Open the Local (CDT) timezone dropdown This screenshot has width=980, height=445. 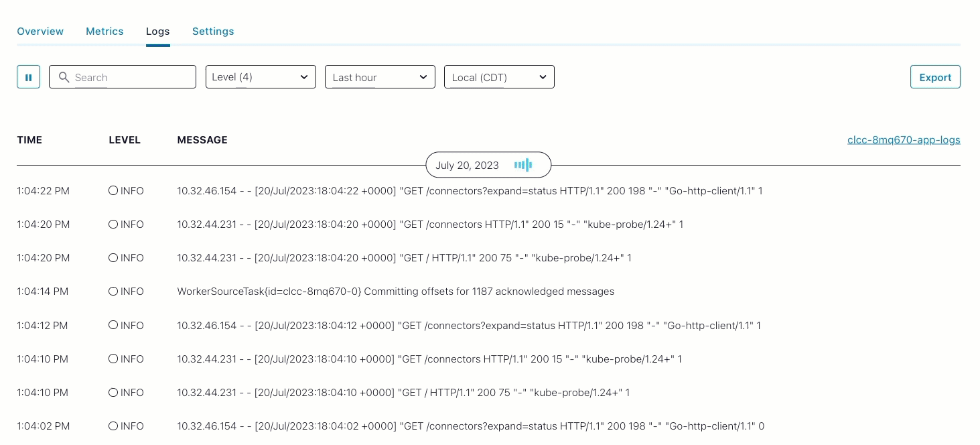(499, 76)
